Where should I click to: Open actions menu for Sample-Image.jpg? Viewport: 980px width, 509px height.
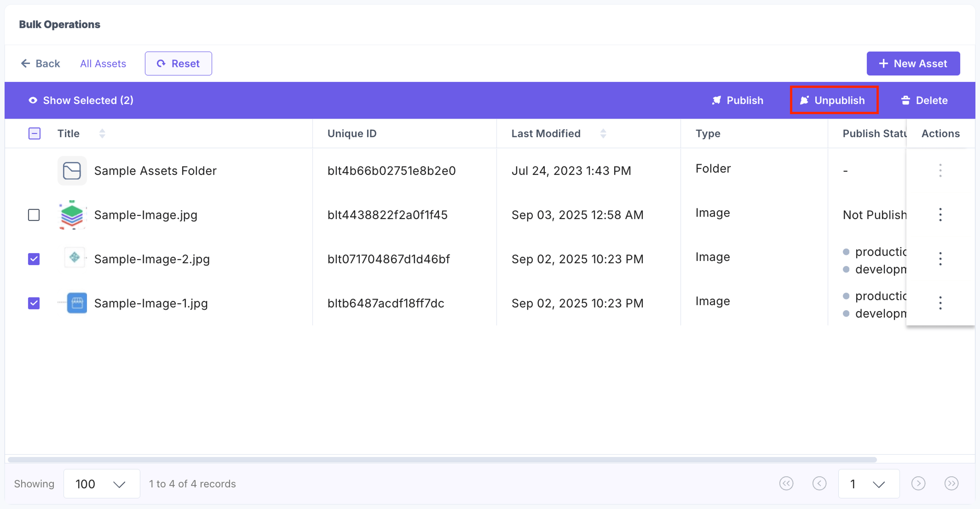940,215
